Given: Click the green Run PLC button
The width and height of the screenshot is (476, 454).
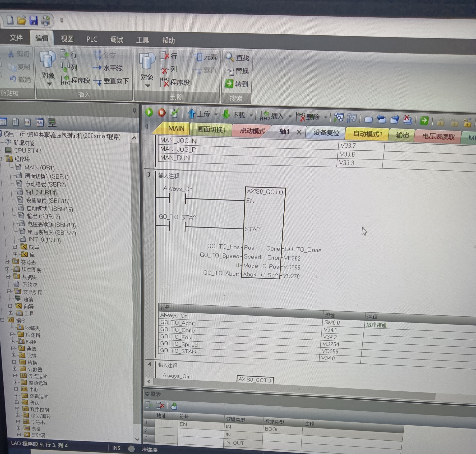Looking at the screenshot, I should 149,112.
